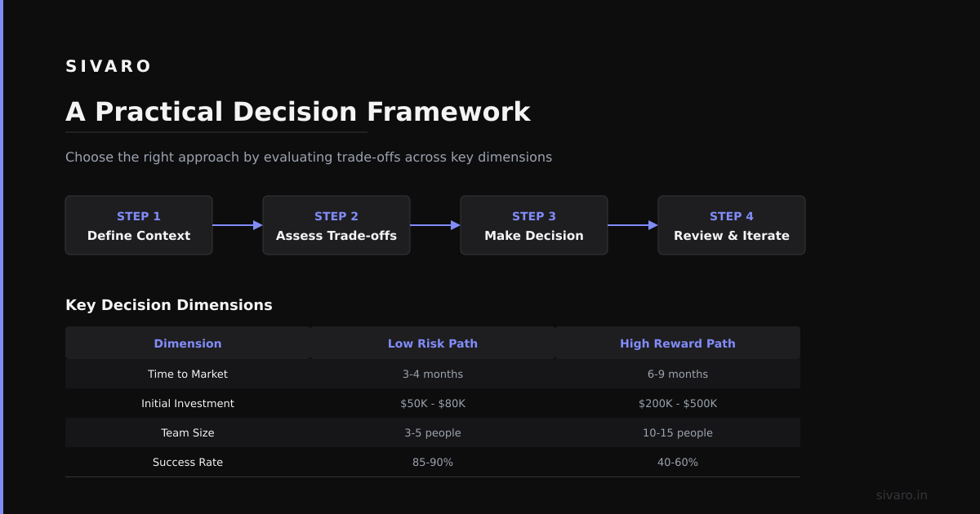Click the $50K - $80K investment cell
980x514 pixels.
point(433,403)
